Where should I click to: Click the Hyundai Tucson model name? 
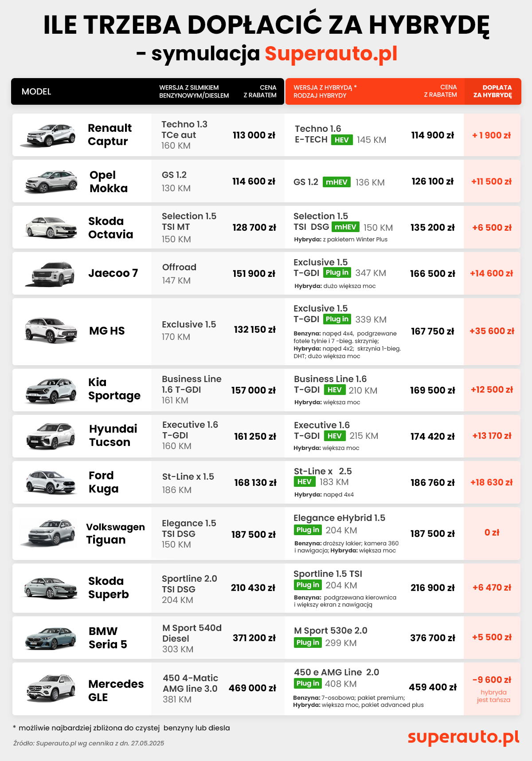(113, 435)
